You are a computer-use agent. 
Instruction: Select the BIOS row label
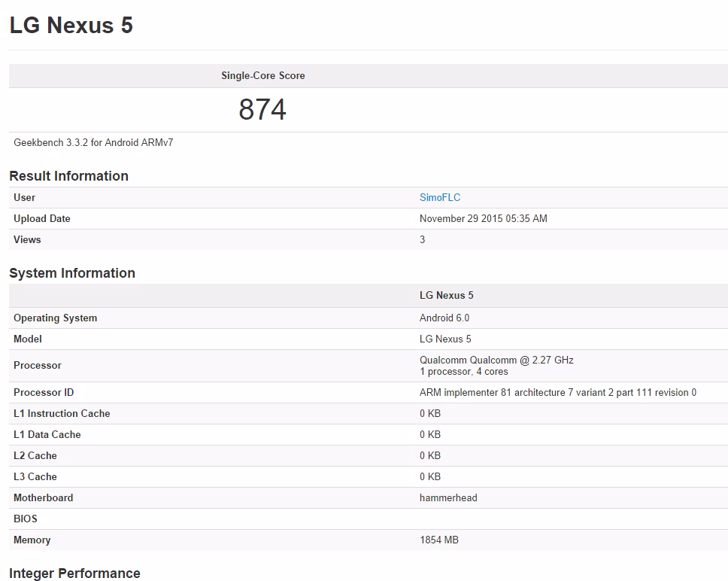pyautogui.click(x=25, y=519)
